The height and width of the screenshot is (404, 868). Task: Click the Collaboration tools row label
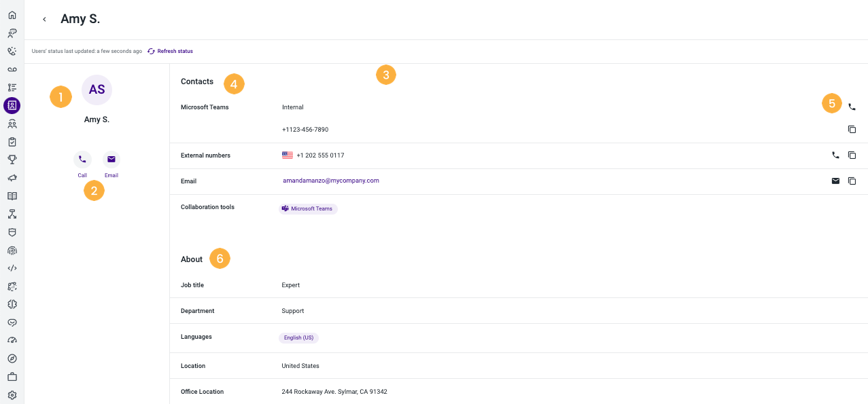click(x=207, y=207)
